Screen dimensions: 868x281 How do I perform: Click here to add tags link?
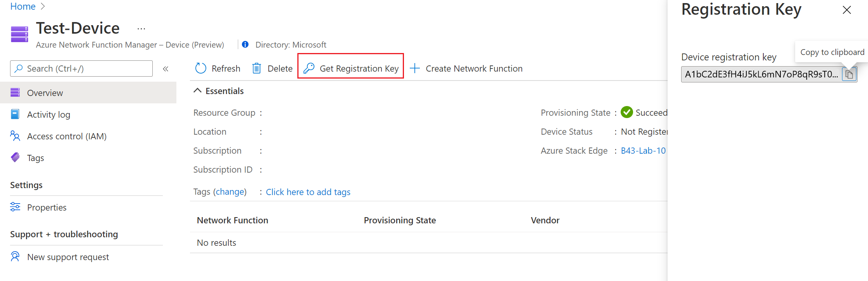[x=308, y=192]
